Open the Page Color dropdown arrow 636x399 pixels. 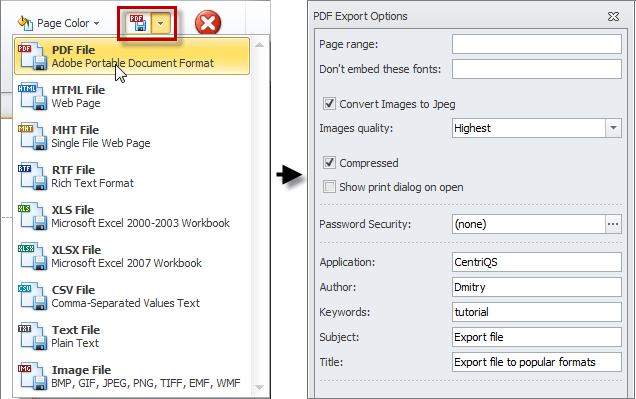tap(97, 24)
